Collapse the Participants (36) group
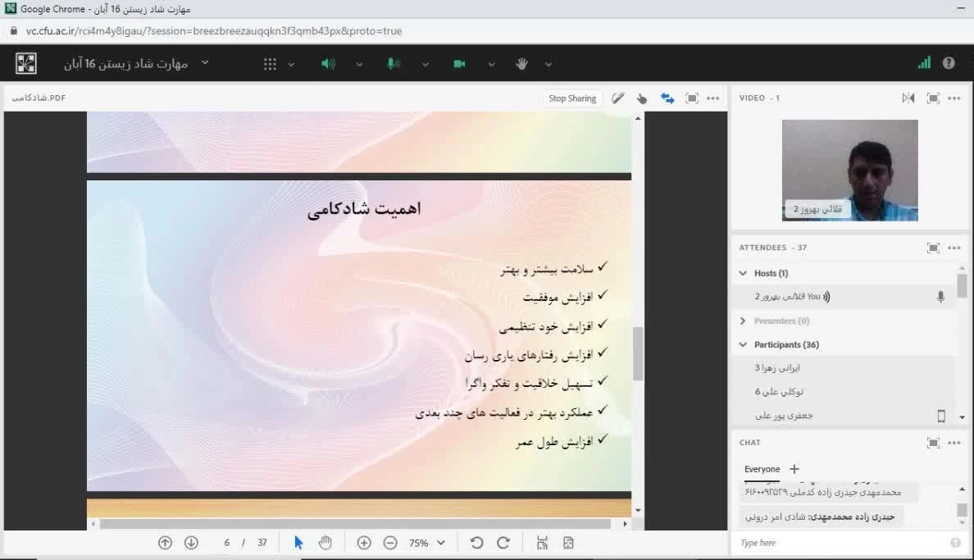 [x=743, y=344]
